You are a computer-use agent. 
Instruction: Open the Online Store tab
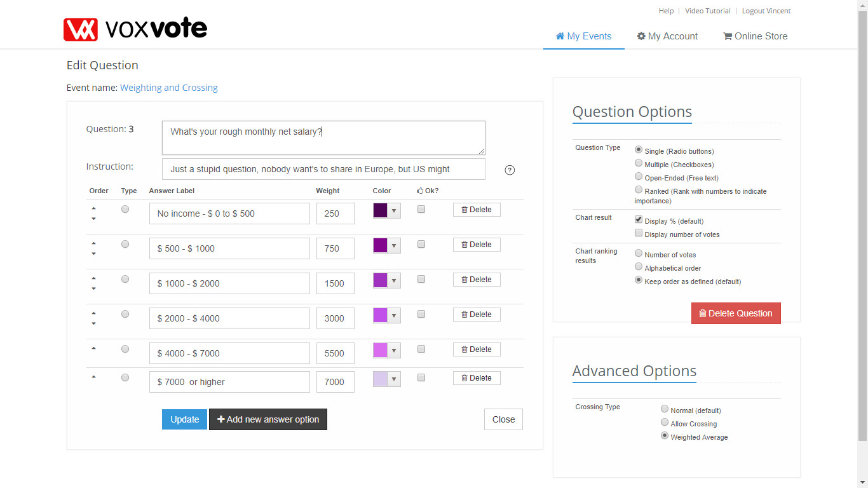(755, 36)
